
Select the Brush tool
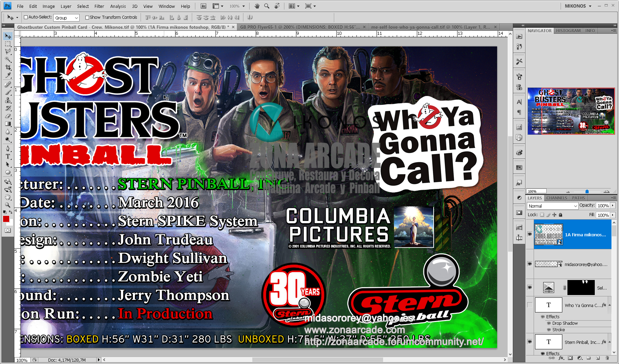8,92
